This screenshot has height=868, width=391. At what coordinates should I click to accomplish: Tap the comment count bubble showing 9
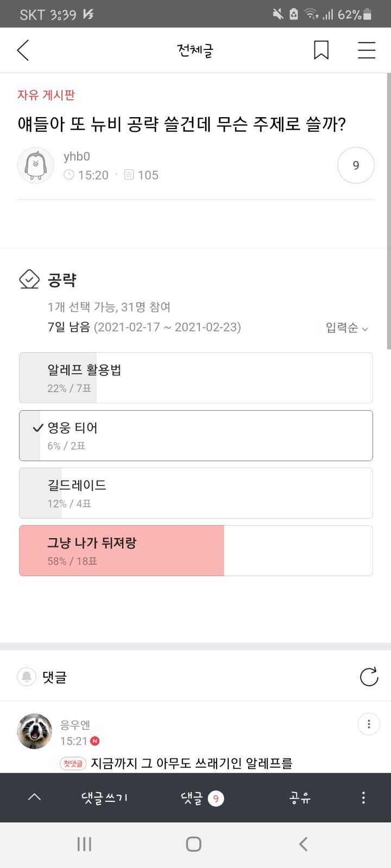[356, 165]
